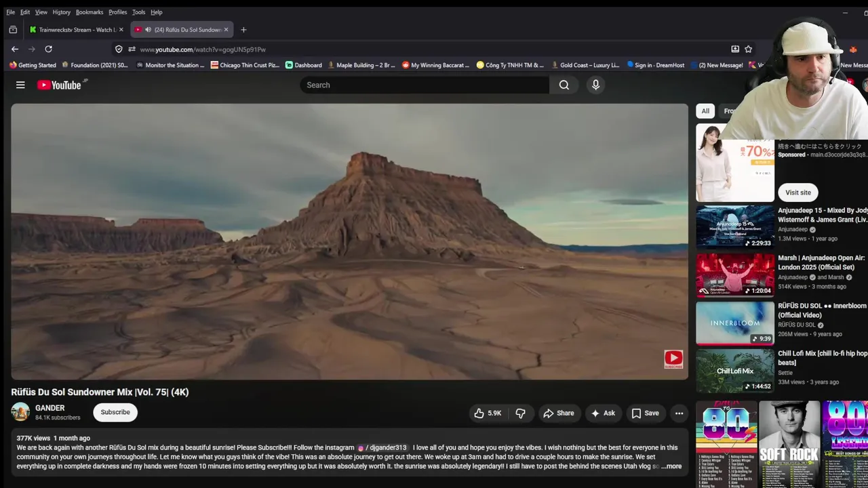Click the search magnifier button

tap(564, 85)
